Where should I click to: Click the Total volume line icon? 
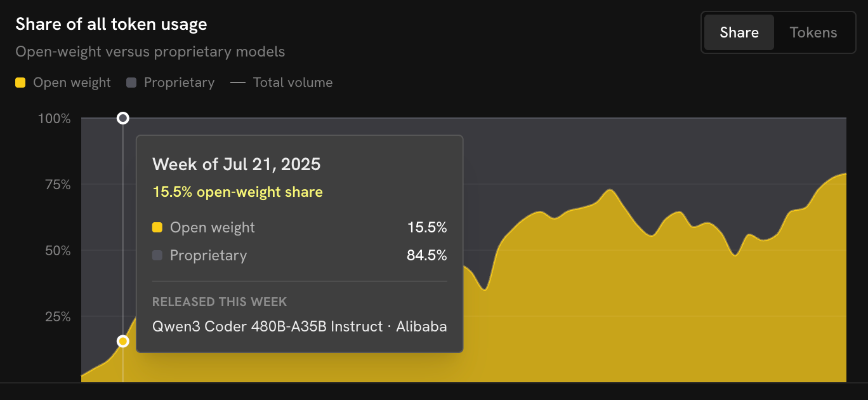click(238, 83)
